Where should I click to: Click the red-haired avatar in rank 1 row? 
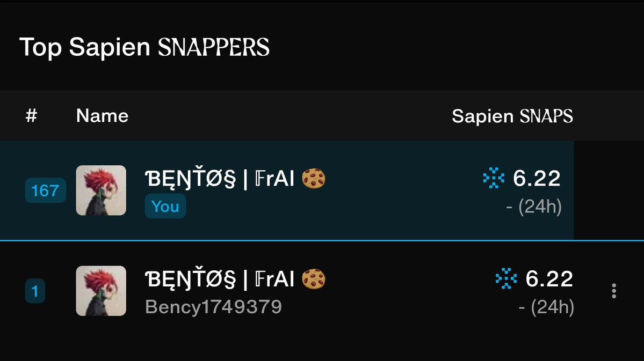[101, 291]
